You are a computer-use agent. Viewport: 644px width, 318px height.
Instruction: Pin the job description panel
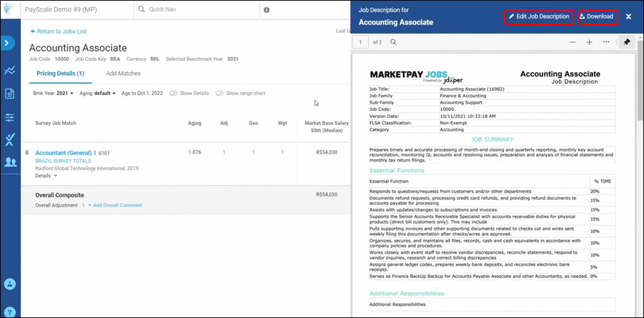pos(626,42)
